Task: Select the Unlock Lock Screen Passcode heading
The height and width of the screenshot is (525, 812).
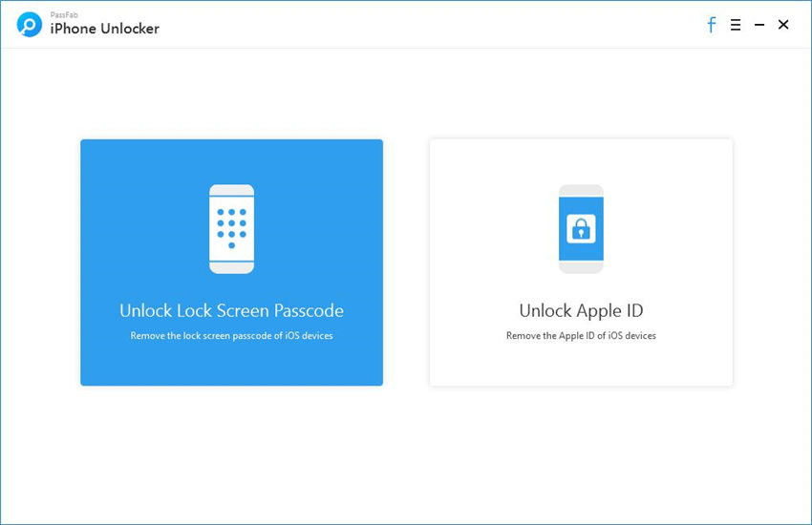Action: click(231, 310)
